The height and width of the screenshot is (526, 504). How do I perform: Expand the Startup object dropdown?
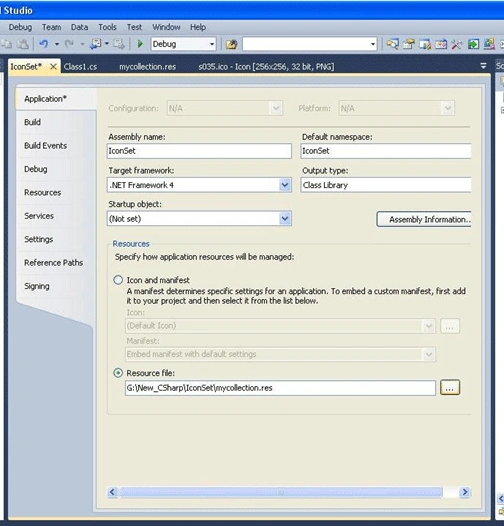(x=285, y=219)
